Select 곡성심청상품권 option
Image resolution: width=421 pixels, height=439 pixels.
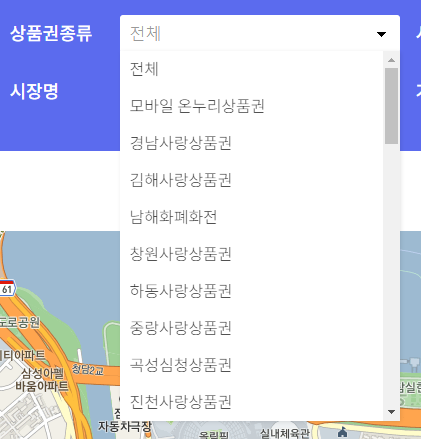252,365
